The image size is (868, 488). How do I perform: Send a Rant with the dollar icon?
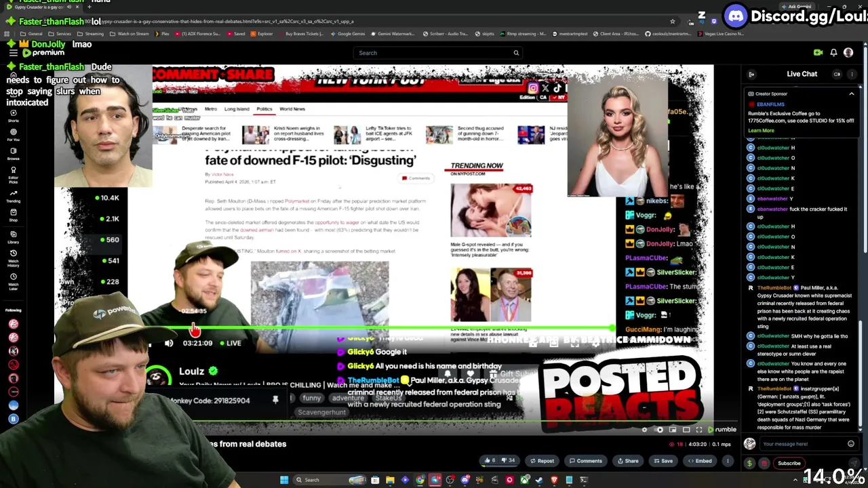pos(749,464)
